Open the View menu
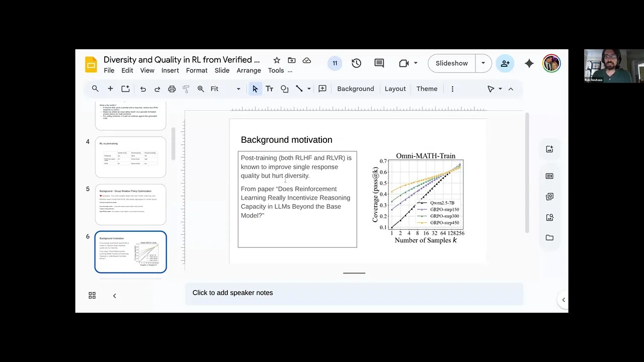This screenshot has height=362, width=644. pos(147,70)
